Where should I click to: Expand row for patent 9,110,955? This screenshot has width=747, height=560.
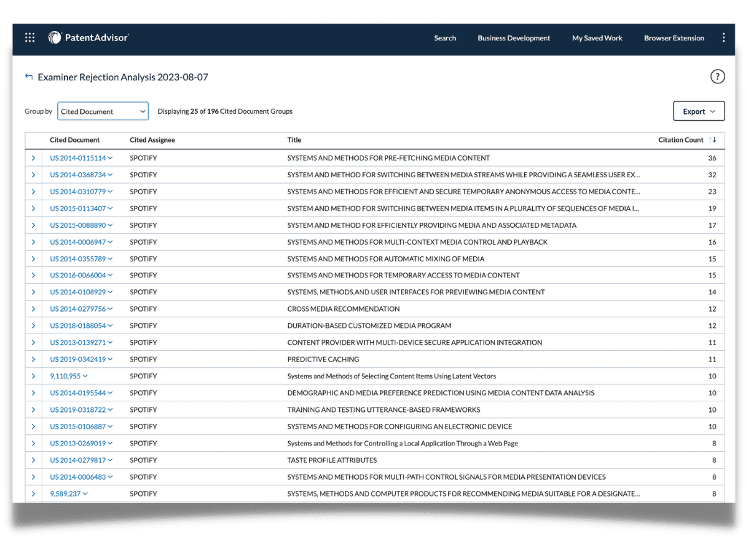click(34, 376)
